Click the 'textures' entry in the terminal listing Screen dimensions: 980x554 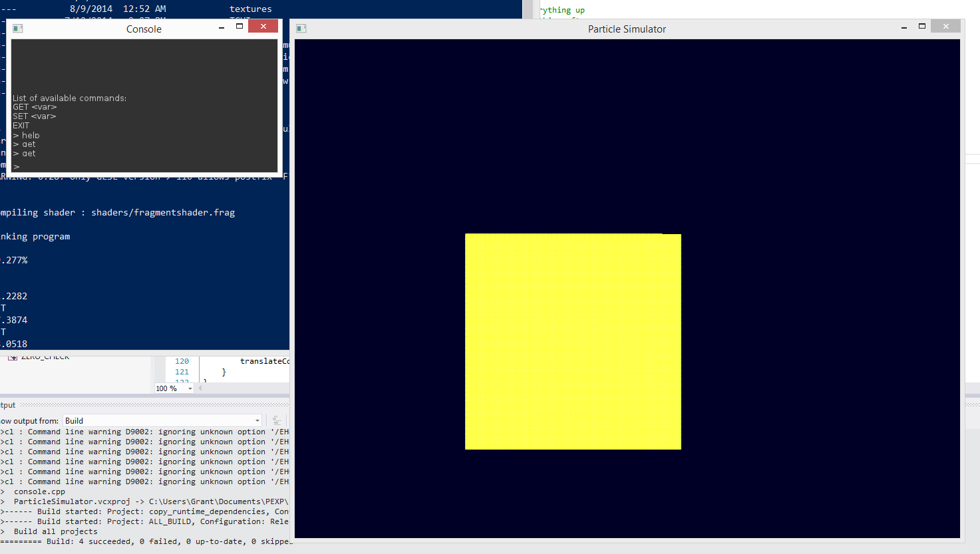(x=251, y=9)
